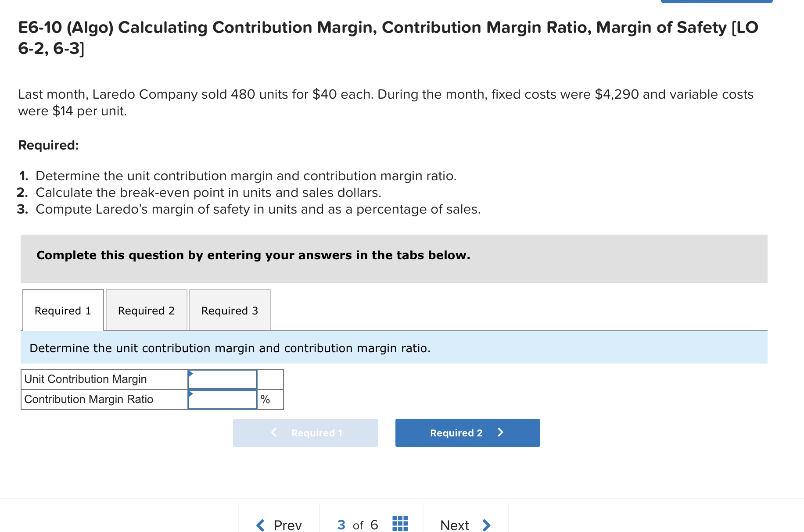Click the disabled Required 1 navigation button
This screenshot has width=804, height=532.
pyautogui.click(x=305, y=432)
